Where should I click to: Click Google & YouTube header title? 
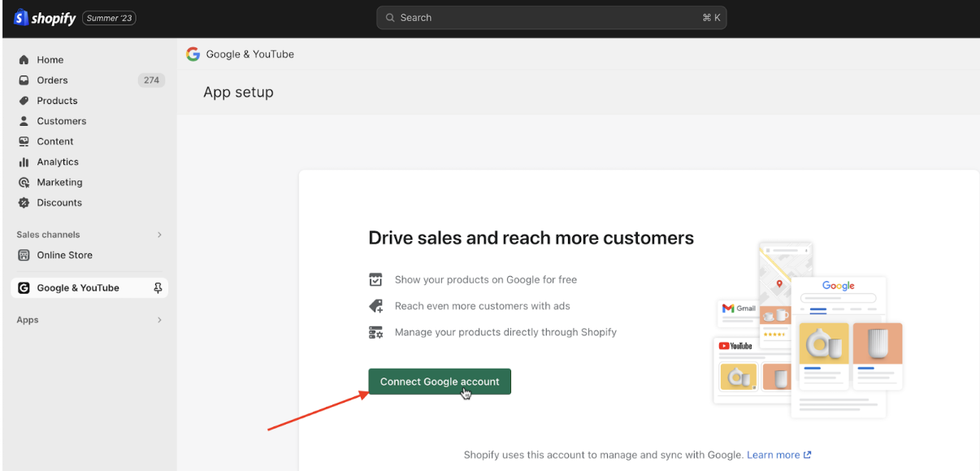(250, 54)
